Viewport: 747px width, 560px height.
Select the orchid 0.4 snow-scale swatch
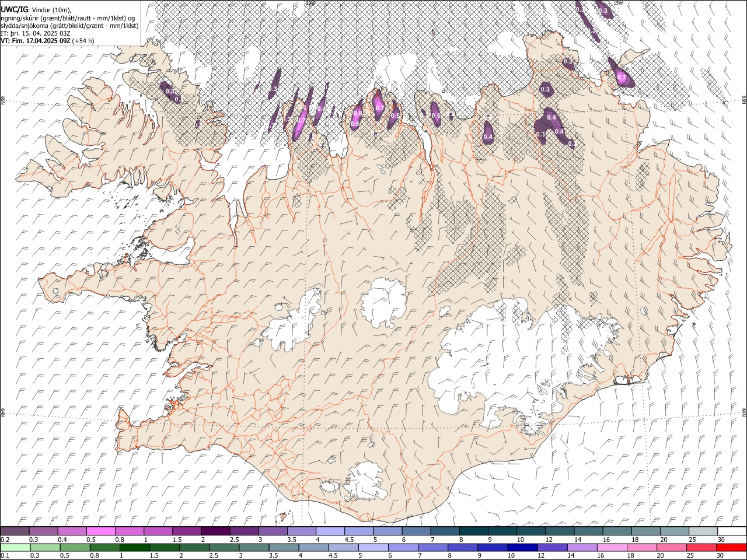click(x=72, y=531)
